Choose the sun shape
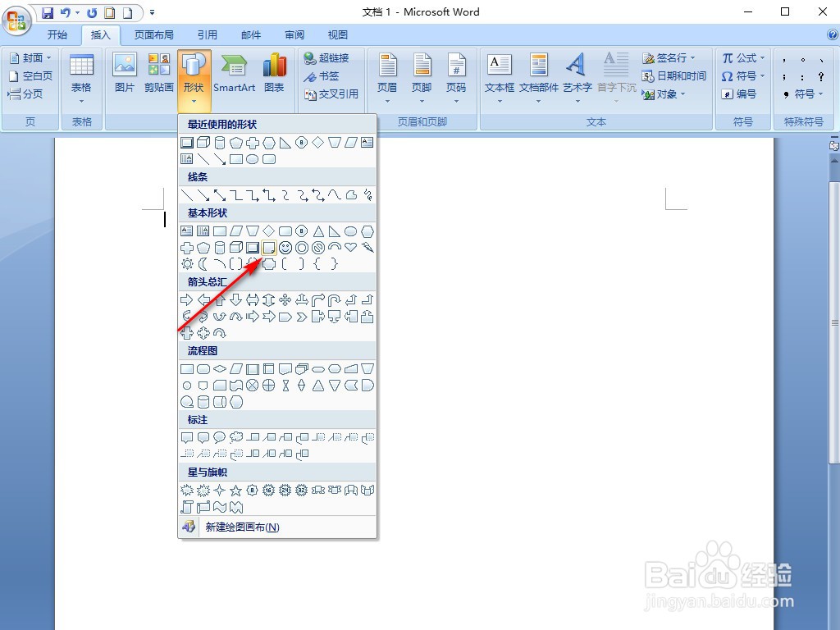Screen dimensions: 840x630 click(x=187, y=263)
